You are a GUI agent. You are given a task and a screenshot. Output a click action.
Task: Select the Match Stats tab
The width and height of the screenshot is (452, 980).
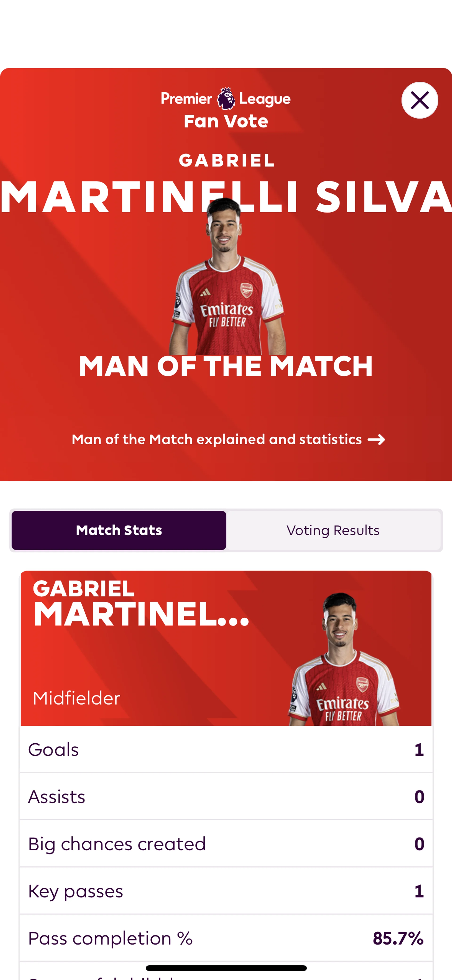click(x=119, y=530)
